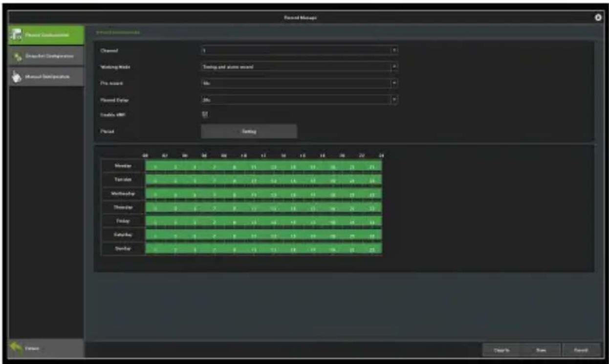Viewport: 609px width, 364px height.
Task: Select Monday's green schedule bar
Action: (263, 166)
